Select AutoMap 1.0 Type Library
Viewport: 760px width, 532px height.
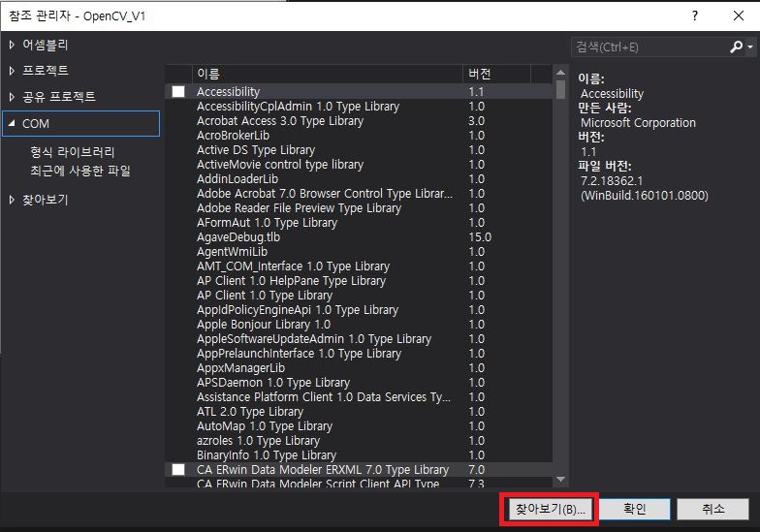tap(359, 426)
